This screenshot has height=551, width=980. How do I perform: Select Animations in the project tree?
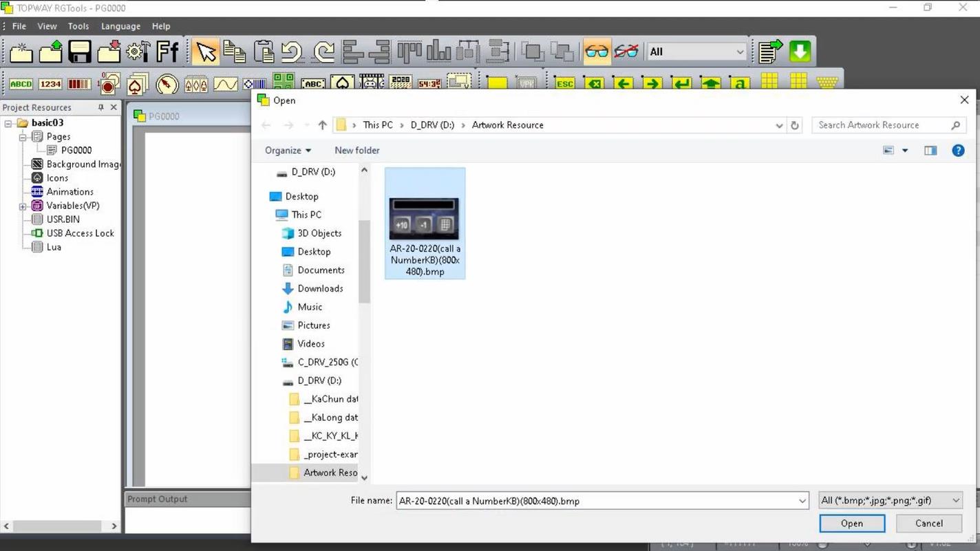click(x=70, y=191)
